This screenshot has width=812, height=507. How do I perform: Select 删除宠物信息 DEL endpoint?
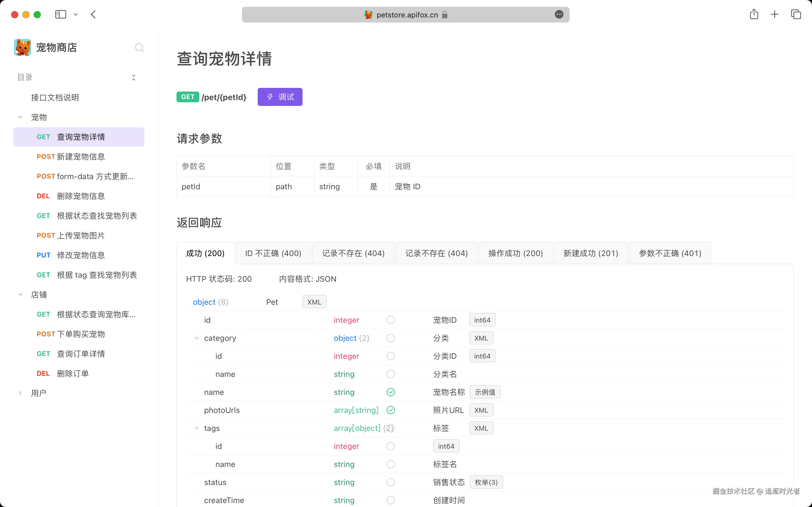point(81,196)
